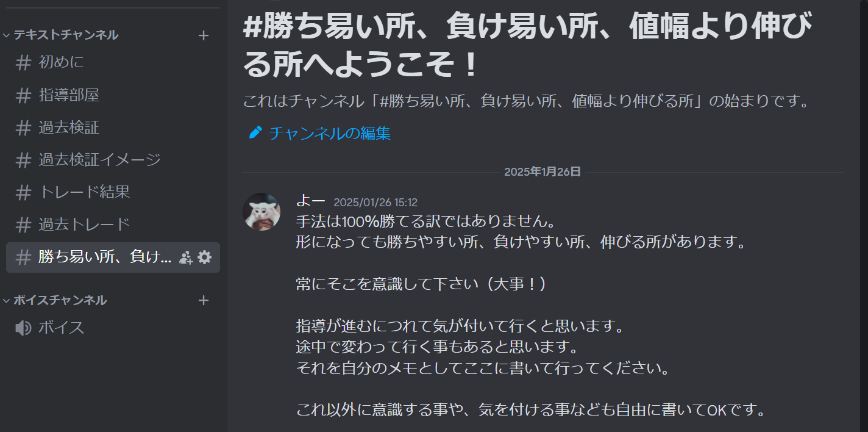868x432 pixels.
Task: Click hash icon next to 初めに
Action: pos(23,62)
